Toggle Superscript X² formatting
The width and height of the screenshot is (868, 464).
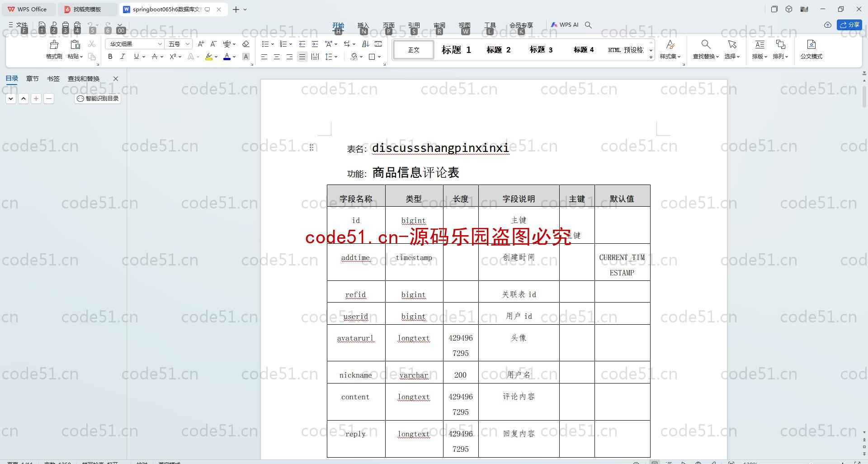coord(173,57)
